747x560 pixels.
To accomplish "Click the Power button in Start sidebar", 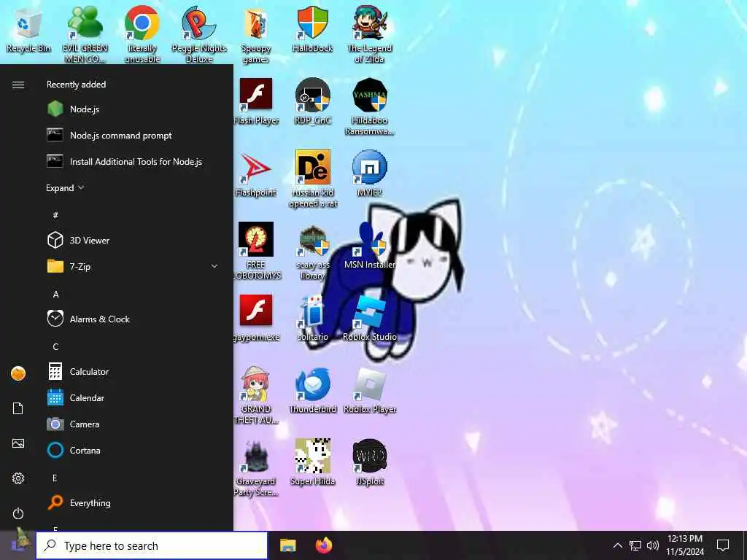I will [18, 513].
